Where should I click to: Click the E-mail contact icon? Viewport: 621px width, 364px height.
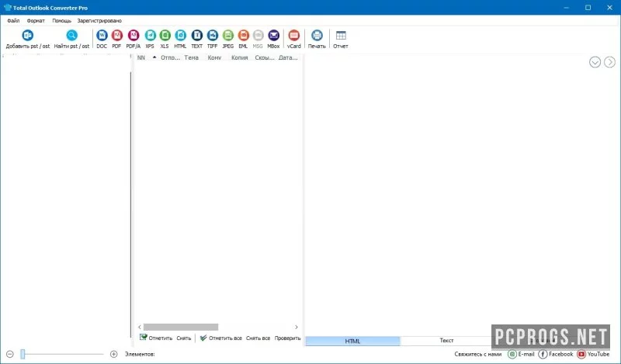[x=512, y=354]
